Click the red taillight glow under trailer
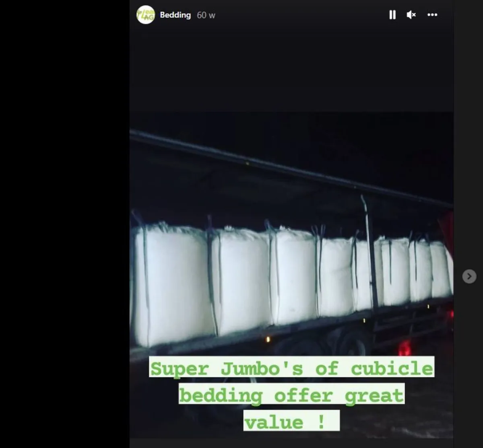 tap(405, 347)
